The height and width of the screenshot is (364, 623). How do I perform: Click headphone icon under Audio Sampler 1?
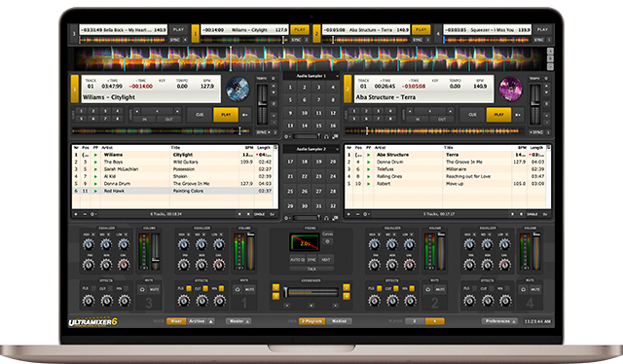[x=327, y=136]
